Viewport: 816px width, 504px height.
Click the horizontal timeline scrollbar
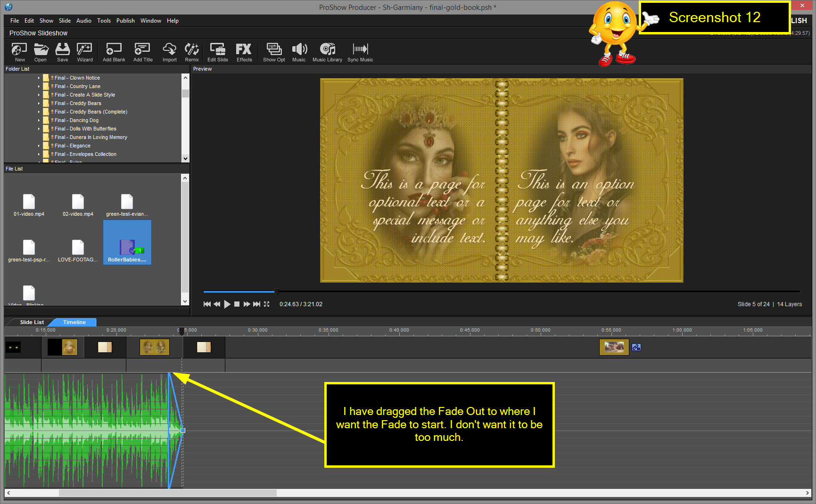(x=168, y=493)
